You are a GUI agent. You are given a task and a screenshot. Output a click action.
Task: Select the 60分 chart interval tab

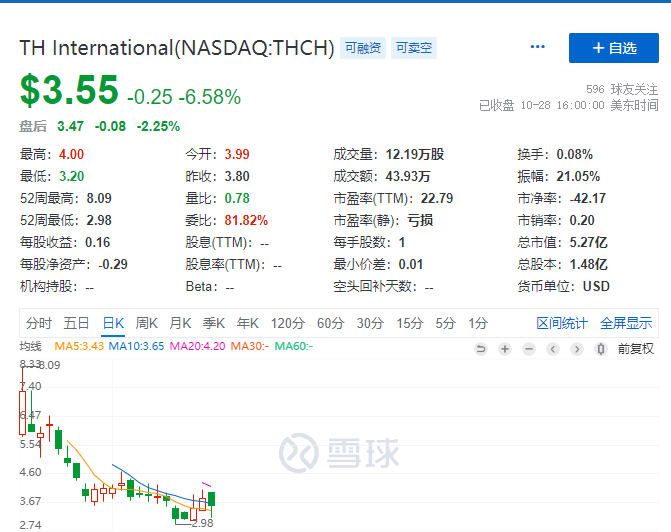pyautogui.click(x=330, y=323)
